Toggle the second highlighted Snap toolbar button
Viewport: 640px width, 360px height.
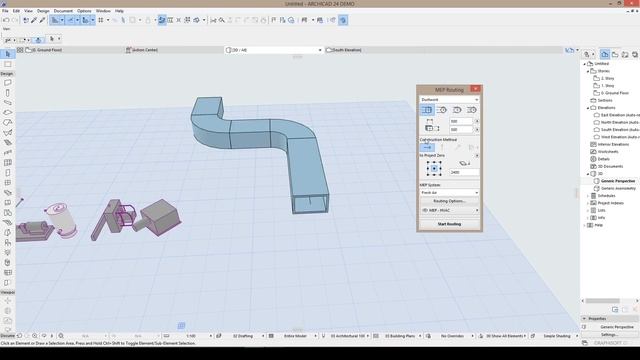point(70,20)
